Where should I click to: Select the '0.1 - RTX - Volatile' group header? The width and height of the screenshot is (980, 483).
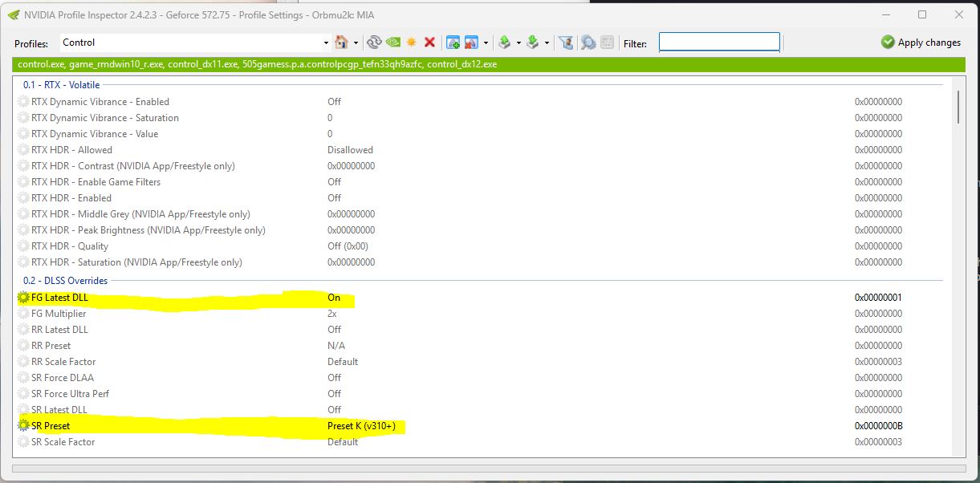click(61, 85)
